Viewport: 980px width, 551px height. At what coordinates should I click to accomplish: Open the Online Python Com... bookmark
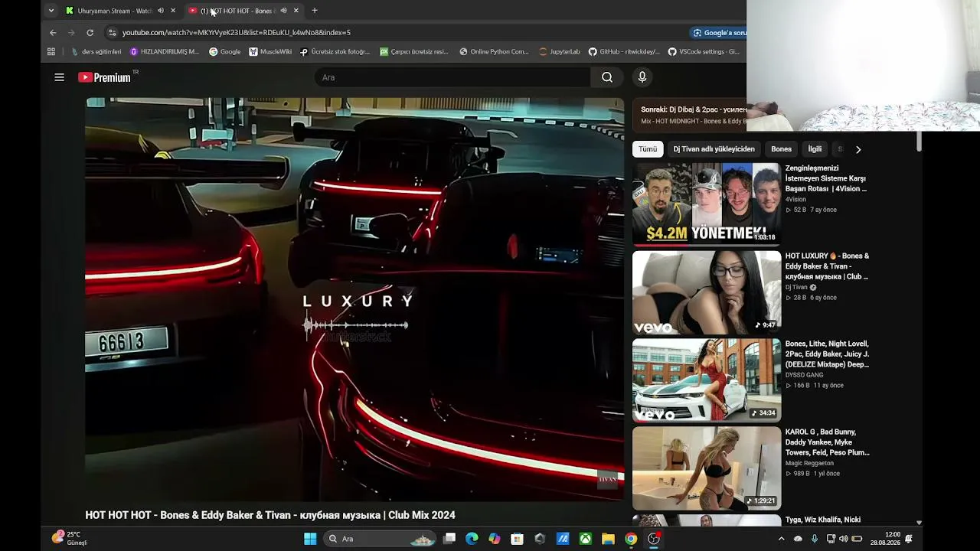pyautogui.click(x=494, y=52)
